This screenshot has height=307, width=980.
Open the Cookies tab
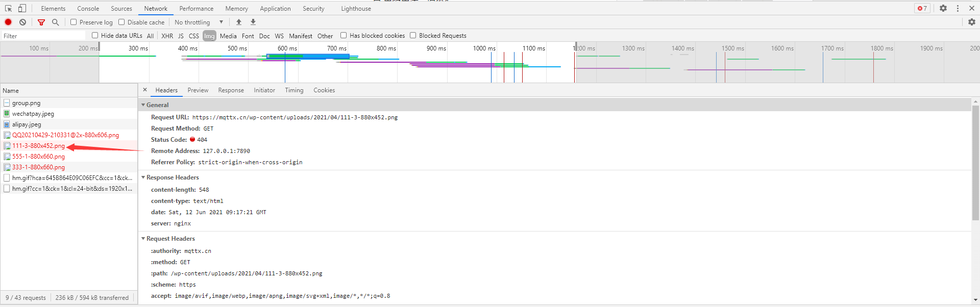tap(324, 90)
